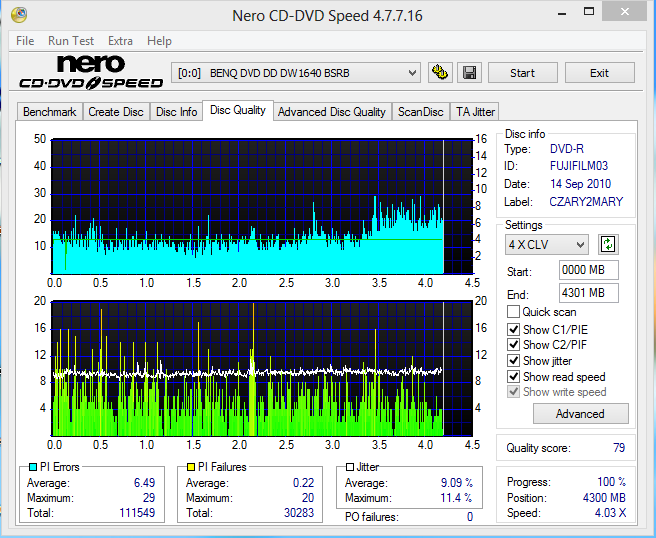This screenshot has height=538, width=656.
Task: Select the Disc Quality tab
Action: click(238, 110)
